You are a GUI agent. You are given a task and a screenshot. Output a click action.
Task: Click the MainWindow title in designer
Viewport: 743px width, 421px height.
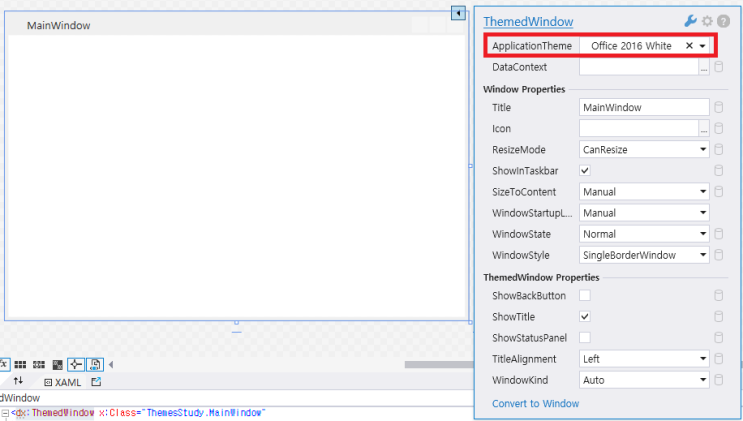point(58,26)
